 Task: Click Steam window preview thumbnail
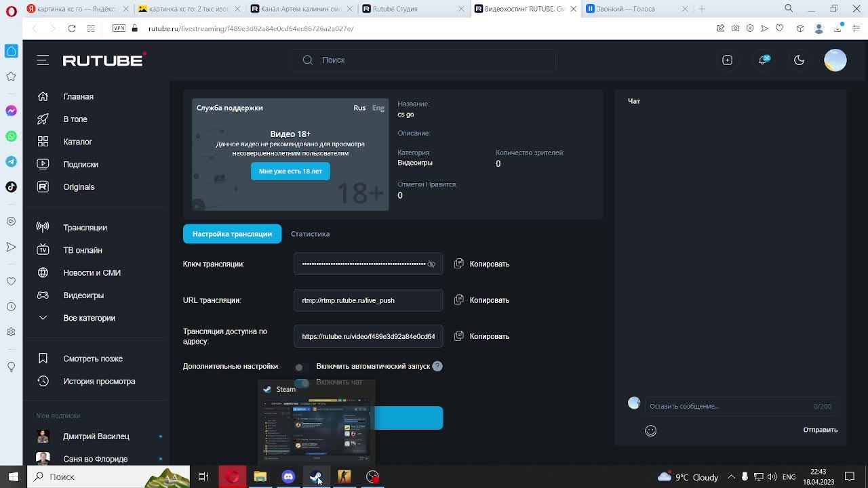[x=315, y=420]
